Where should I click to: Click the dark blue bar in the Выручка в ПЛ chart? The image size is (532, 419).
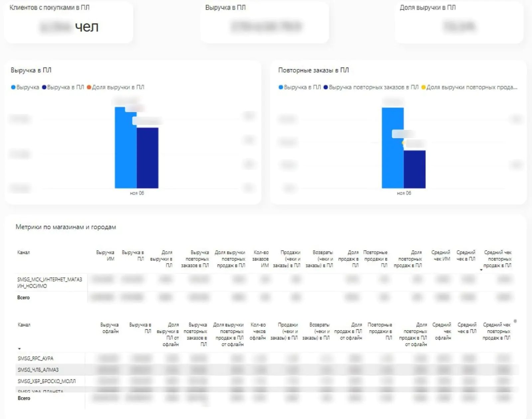coord(148,158)
